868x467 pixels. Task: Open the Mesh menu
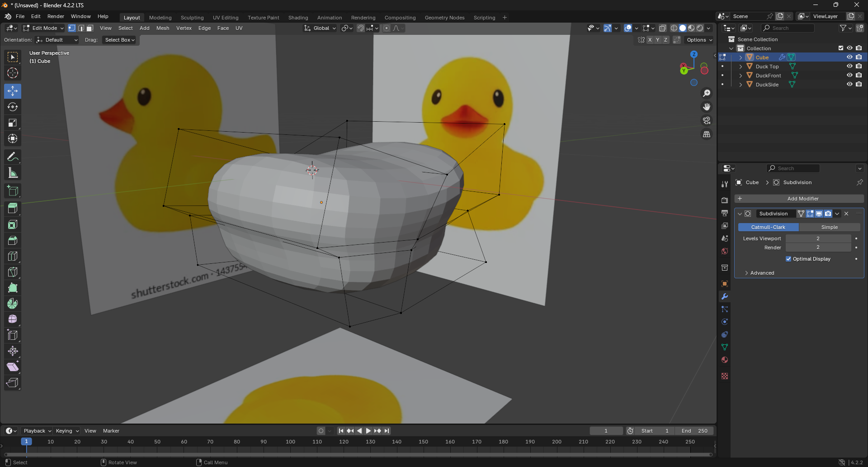[x=163, y=28]
